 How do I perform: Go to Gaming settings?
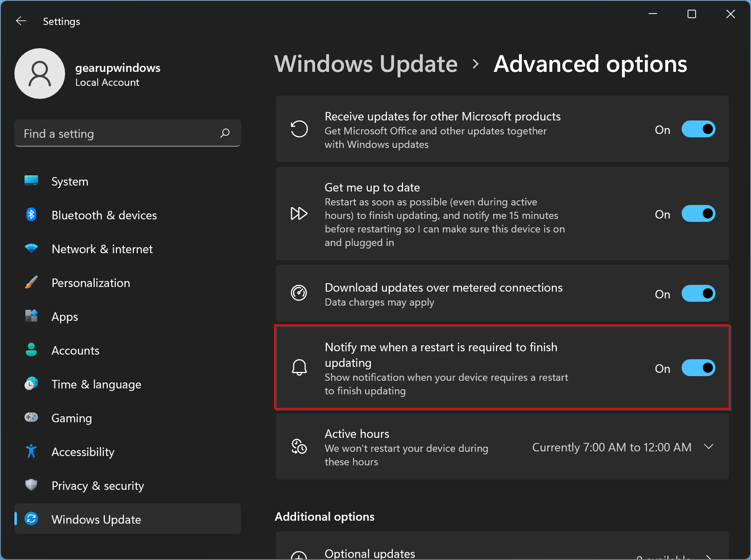[x=128, y=418]
